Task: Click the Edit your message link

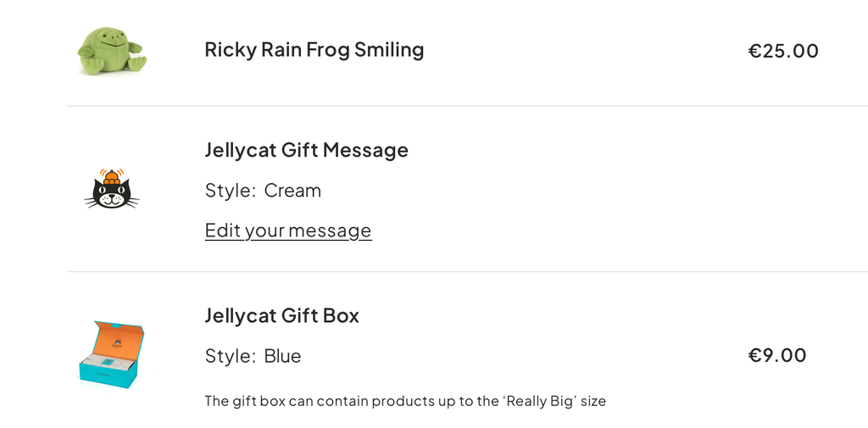Action: [x=288, y=231]
